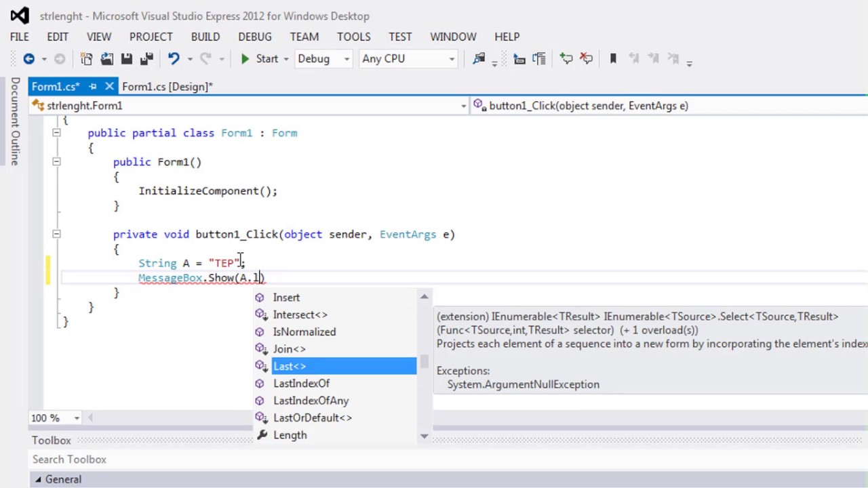
Task: Open the Undo history dropdown arrow
Action: [189, 60]
